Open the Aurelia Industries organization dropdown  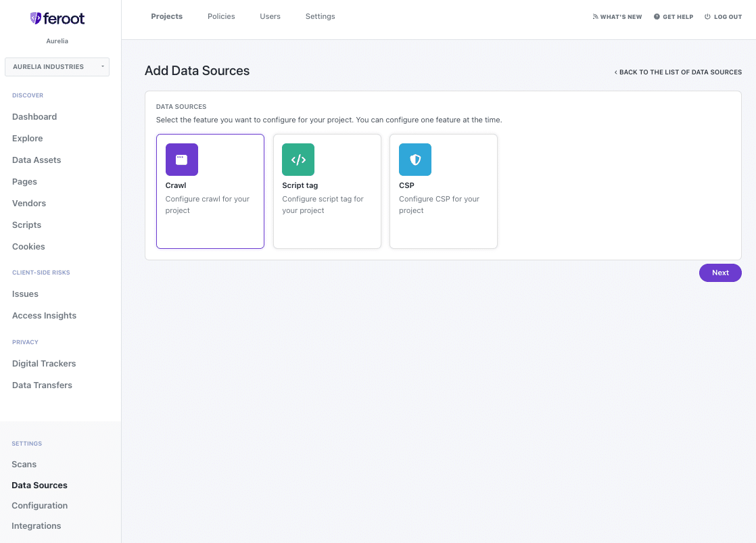[x=57, y=67]
